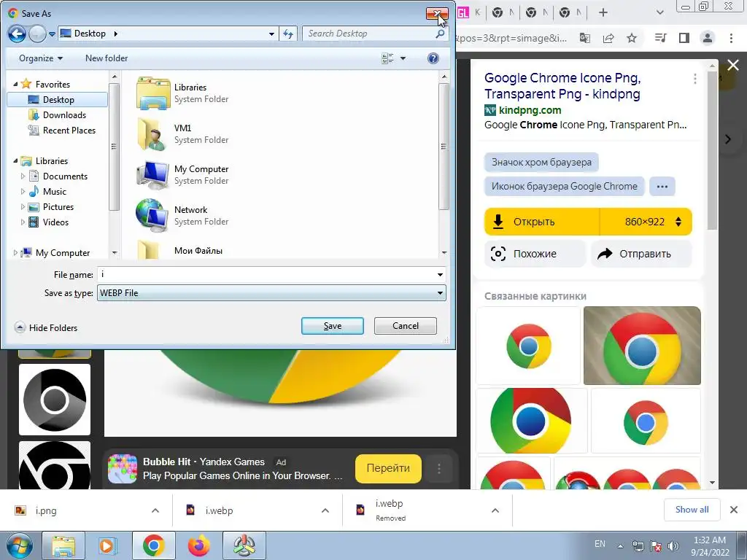Select the Libraries system folder icon

153,93
